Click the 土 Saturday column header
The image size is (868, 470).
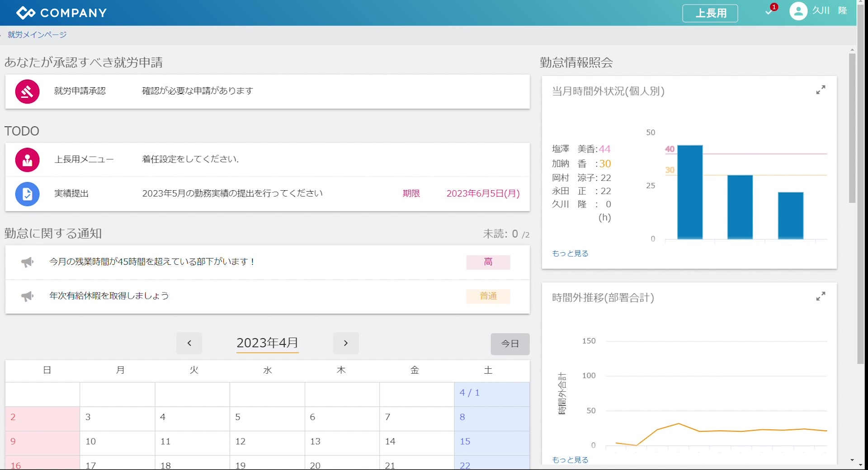488,371
